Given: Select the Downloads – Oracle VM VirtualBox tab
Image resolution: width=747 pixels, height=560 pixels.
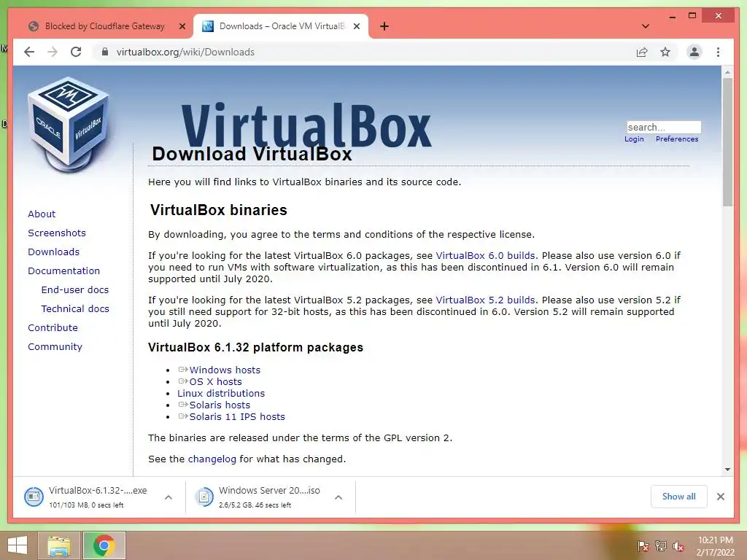Looking at the screenshot, I should point(281,26).
